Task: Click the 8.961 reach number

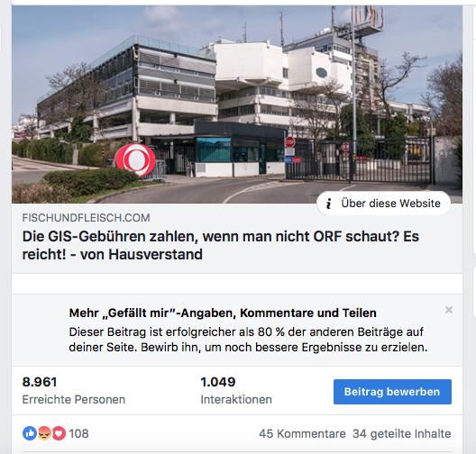Action: [40, 382]
